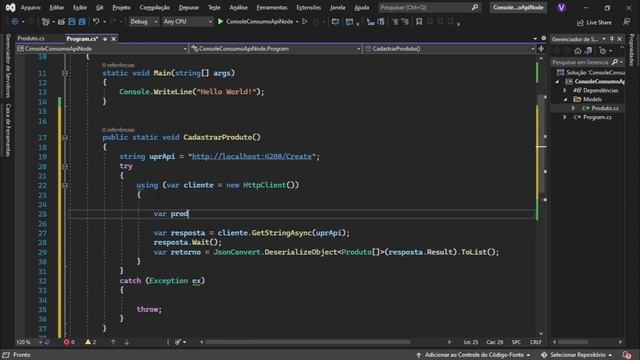
Task: Click Solution Explorer home icon
Action: coord(578,51)
